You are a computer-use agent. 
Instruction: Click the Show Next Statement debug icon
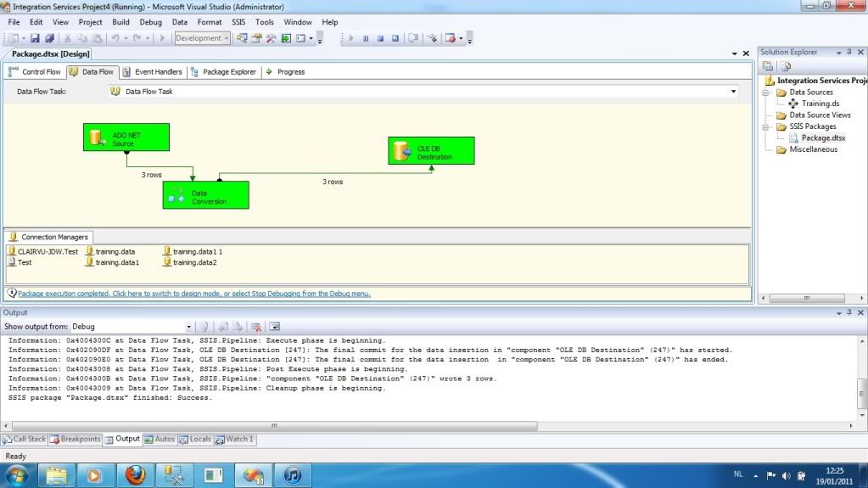[x=413, y=38]
